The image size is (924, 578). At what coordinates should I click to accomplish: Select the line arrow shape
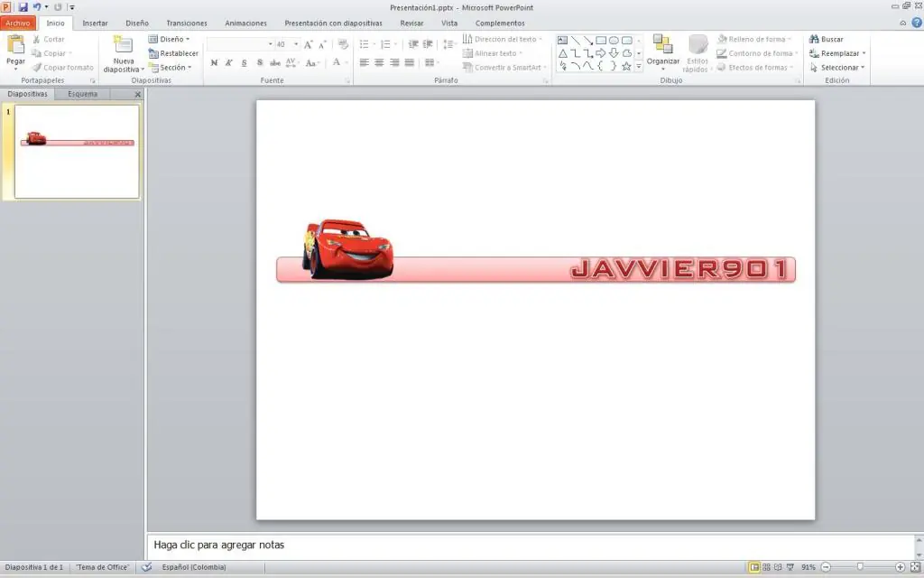(x=588, y=40)
